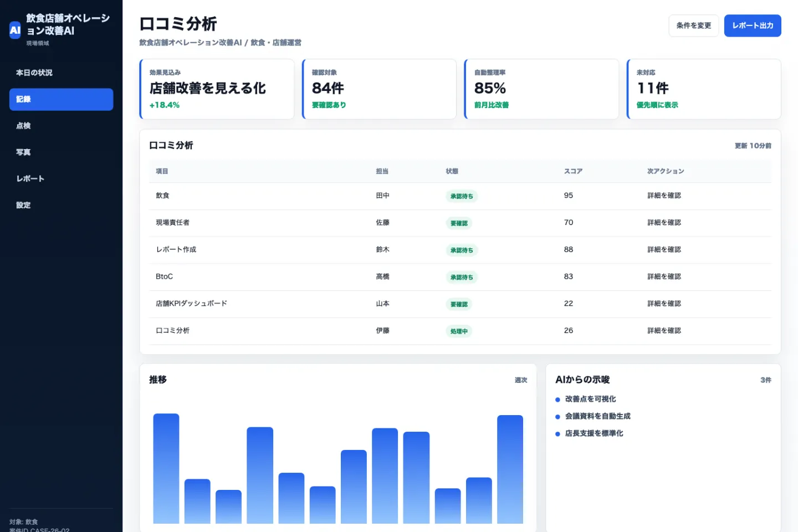Click the 飲食・店舗運営 breadcrumb text
Image resolution: width=798 pixels, height=532 pixels.
(x=276, y=43)
